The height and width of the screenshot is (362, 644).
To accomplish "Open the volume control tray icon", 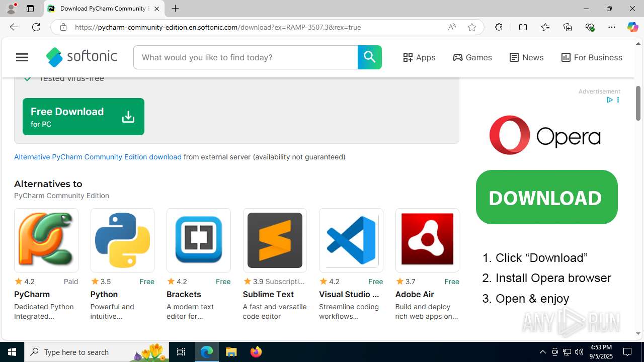I will [579, 352].
